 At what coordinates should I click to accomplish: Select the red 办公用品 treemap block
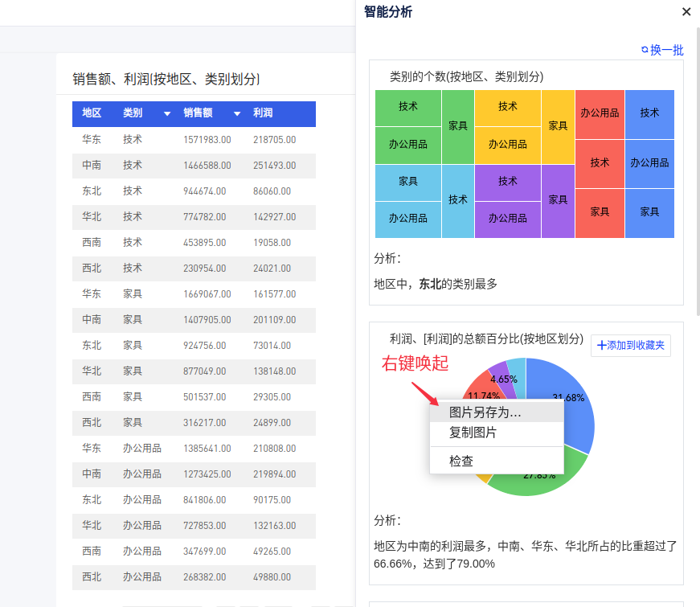pos(600,113)
